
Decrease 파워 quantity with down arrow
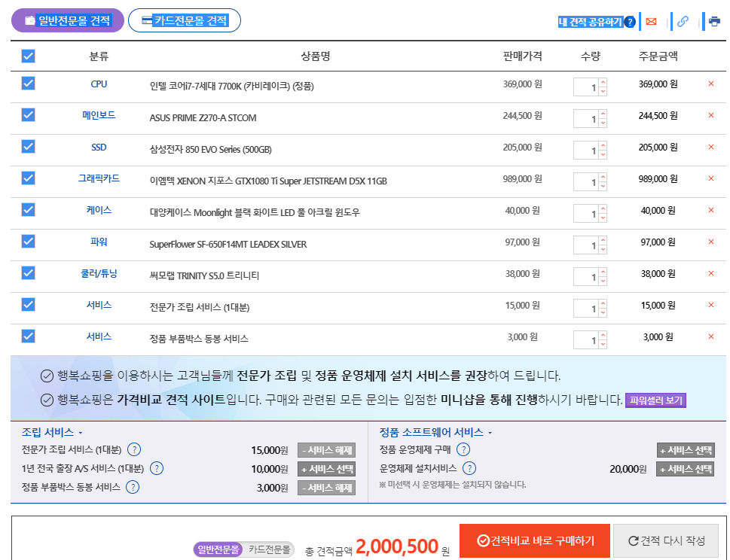(x=603, y=250)
